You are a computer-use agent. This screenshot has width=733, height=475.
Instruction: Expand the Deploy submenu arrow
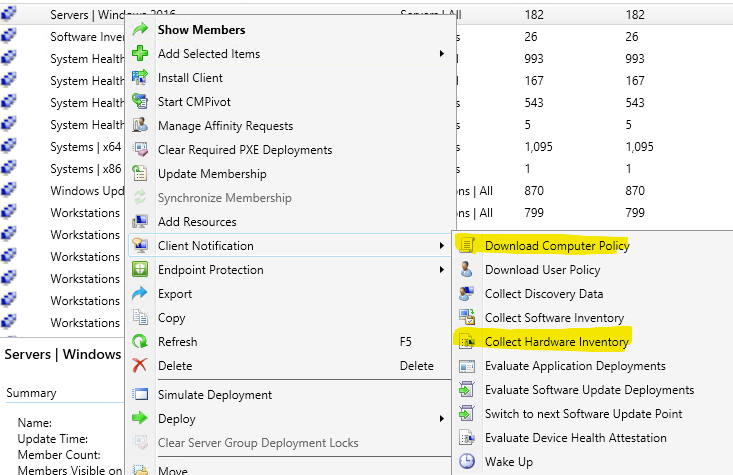coord(441,418)
